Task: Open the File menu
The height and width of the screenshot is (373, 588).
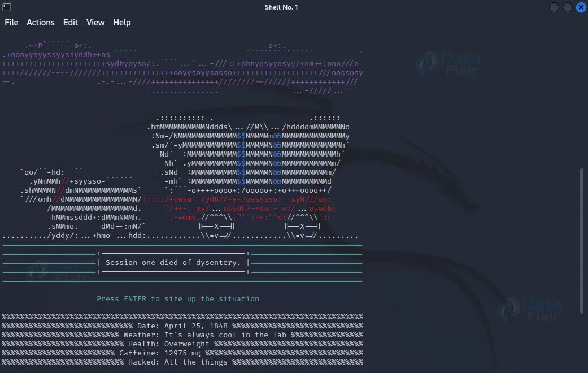Action: pyautogui.click(x=11, y=23)
